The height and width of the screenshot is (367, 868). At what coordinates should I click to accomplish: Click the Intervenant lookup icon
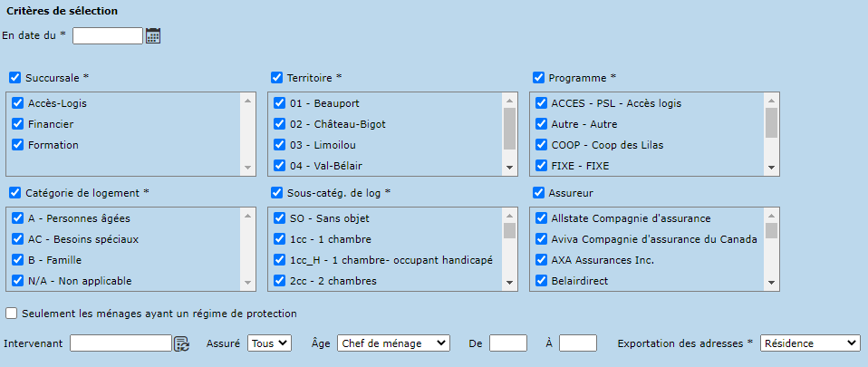181,343
